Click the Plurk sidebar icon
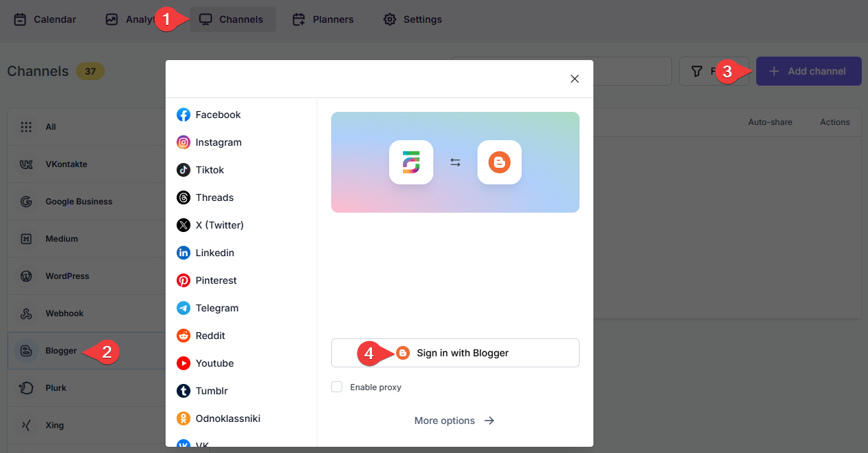Image resolution: width=868 pixels, height=453 pixels. click(x=26, y=388)
